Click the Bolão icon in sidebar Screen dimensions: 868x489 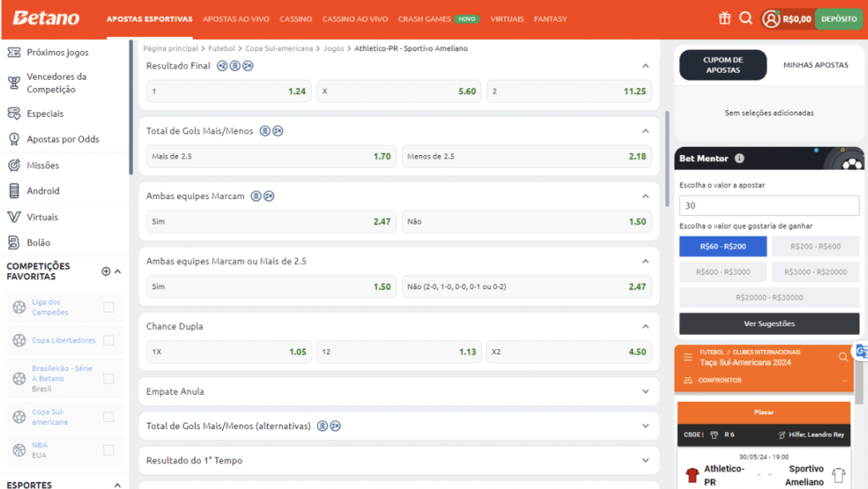(14, 242)
